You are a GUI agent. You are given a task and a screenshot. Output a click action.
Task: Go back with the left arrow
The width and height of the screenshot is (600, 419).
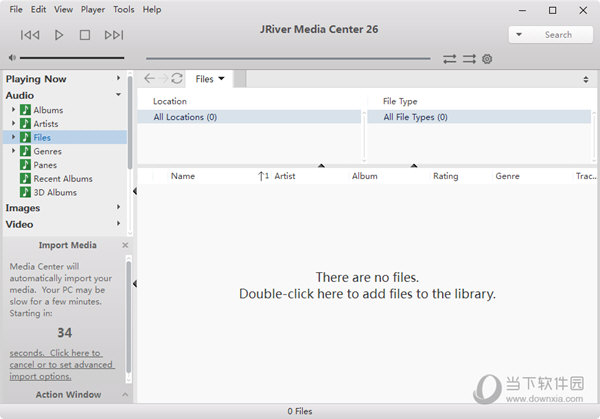coord(149,78)
